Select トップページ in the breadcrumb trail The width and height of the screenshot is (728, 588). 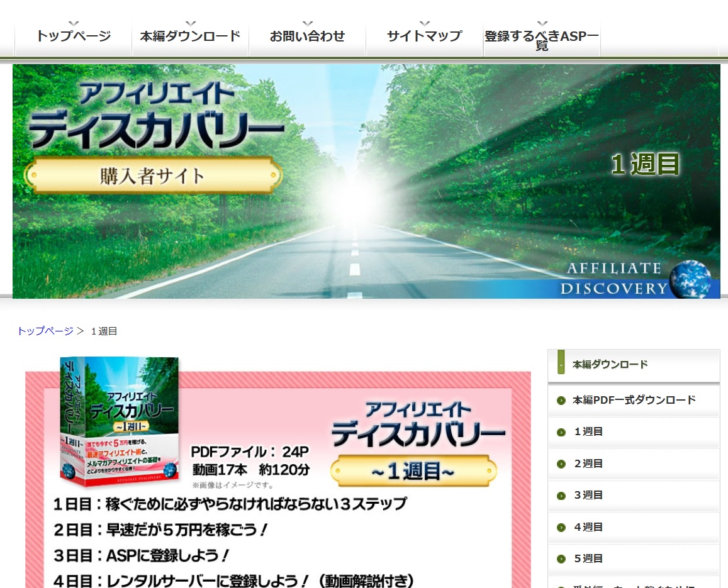45,331
